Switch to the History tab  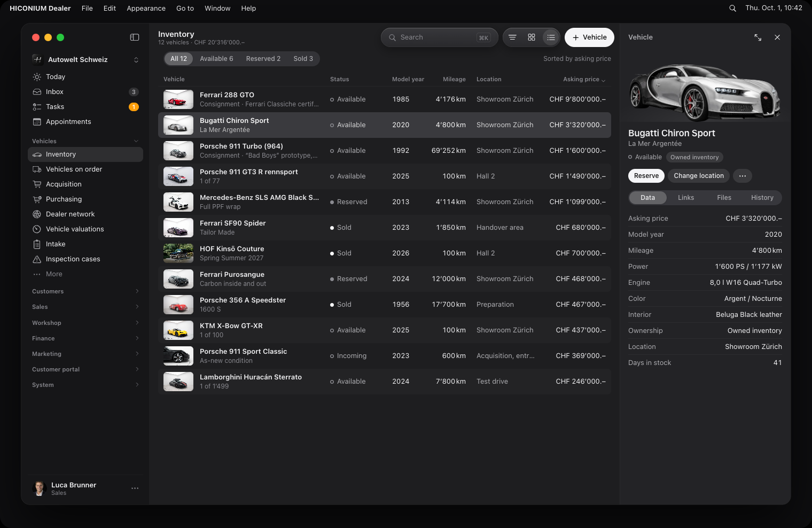(762, 198)
